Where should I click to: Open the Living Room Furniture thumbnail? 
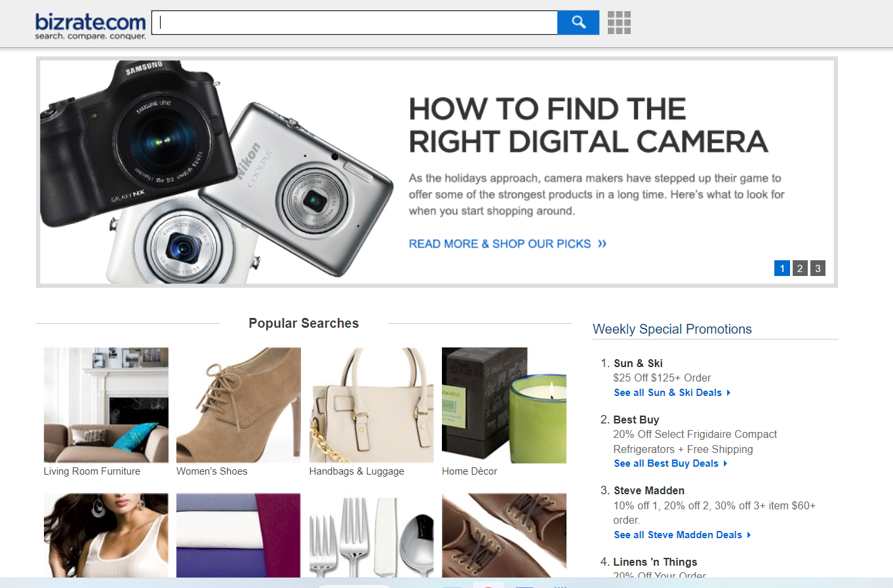click(106, 405)
